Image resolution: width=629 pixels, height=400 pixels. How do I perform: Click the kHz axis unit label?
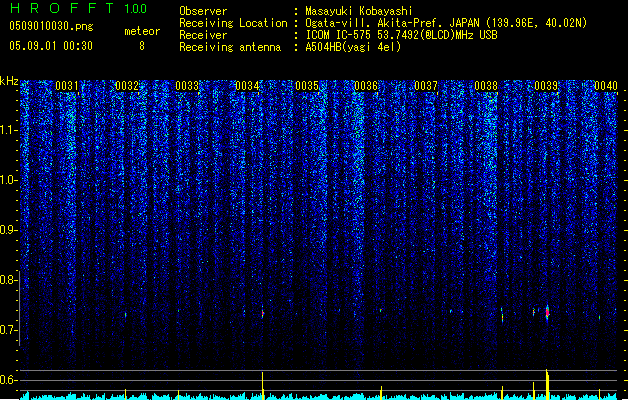click(9, 81)
